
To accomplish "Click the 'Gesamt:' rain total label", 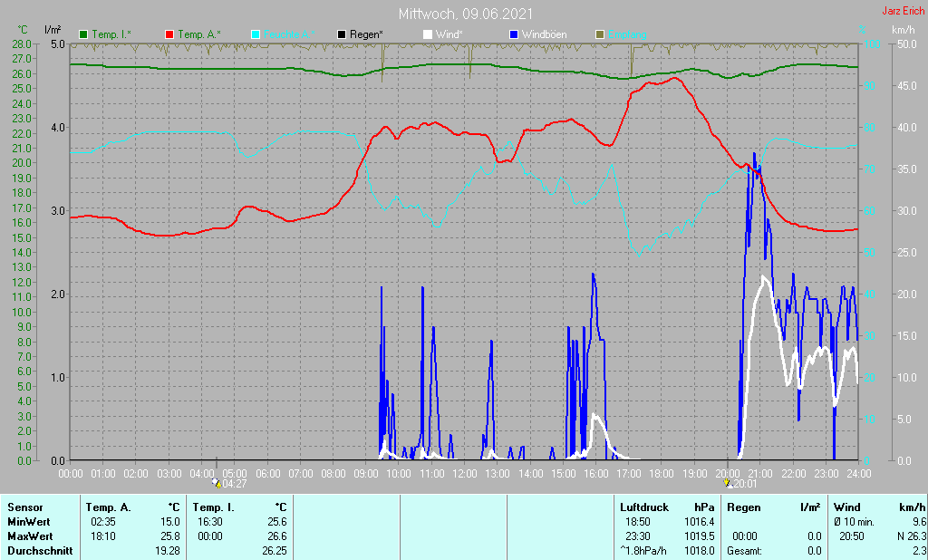I will point(745,551).
